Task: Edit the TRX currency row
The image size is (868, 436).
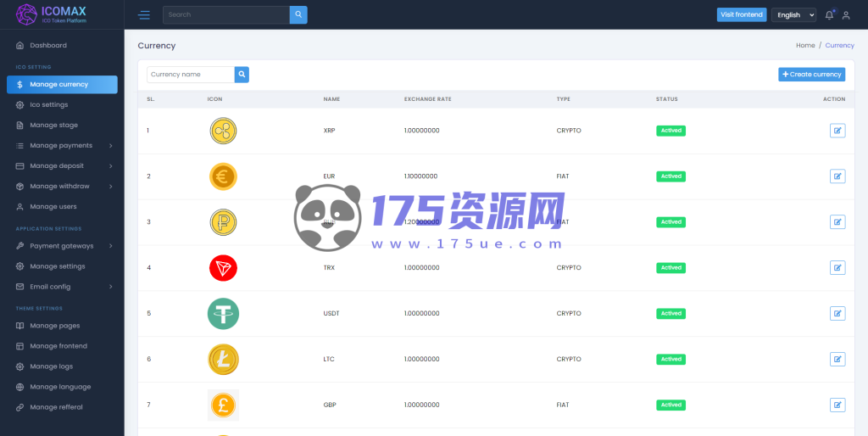Action: click(837, 267)
